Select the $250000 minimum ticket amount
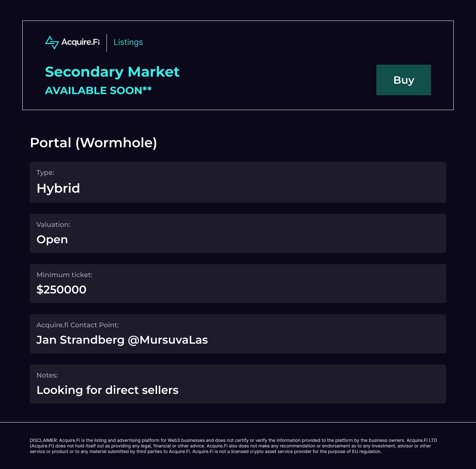This screenshot has width=476, height=469. [61, 290]
